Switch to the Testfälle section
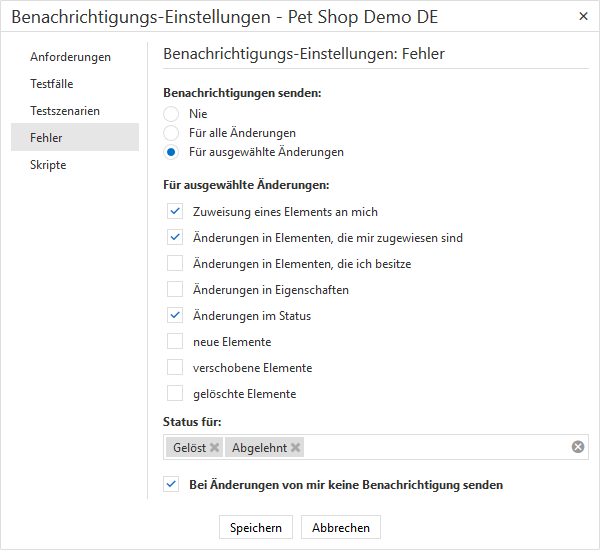The image size is (600, 550). point(52,84)
